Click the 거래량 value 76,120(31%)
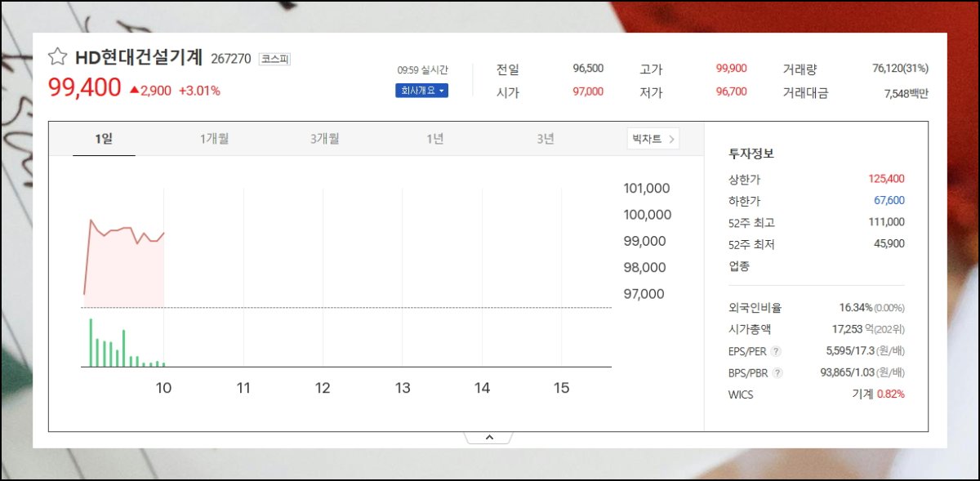The width and height of the screenshot is (980, 481). (x=900, y=69)
